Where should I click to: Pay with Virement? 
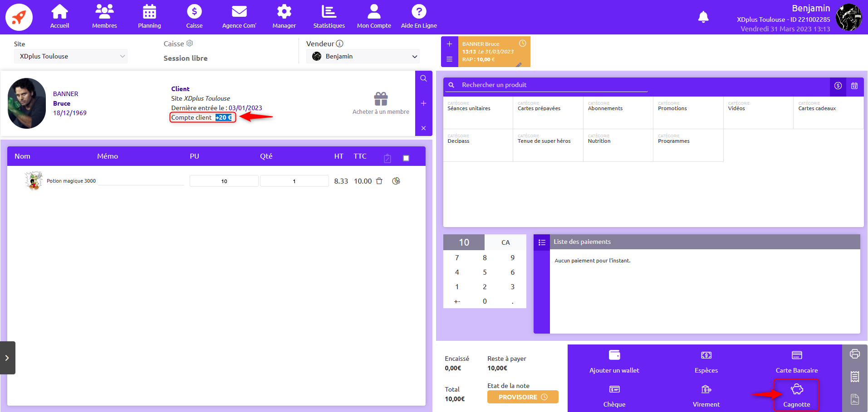pyautogui.click(x=706, y=396)
